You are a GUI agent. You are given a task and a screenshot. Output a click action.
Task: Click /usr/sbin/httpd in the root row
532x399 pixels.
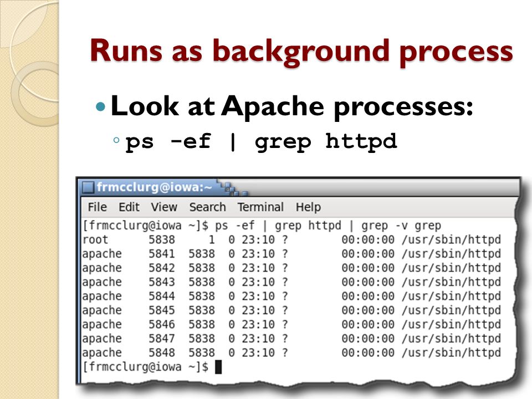[x=451, y=240]
